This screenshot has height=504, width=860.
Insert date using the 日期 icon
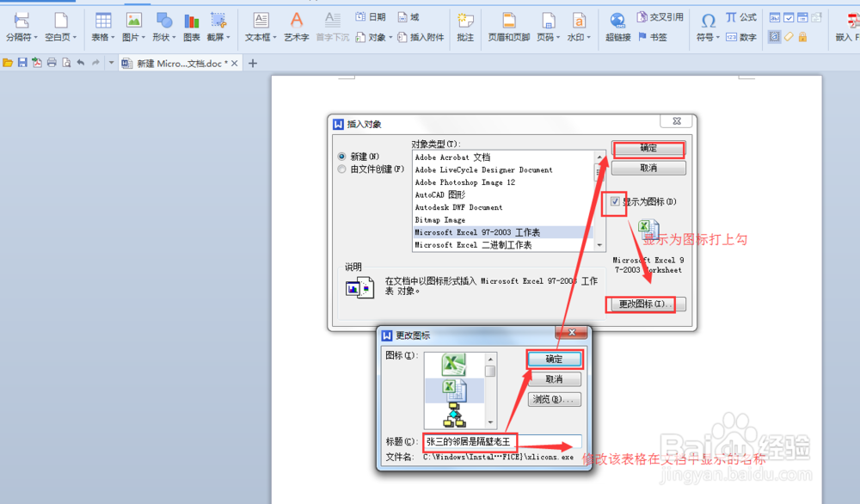coord(370,17)
